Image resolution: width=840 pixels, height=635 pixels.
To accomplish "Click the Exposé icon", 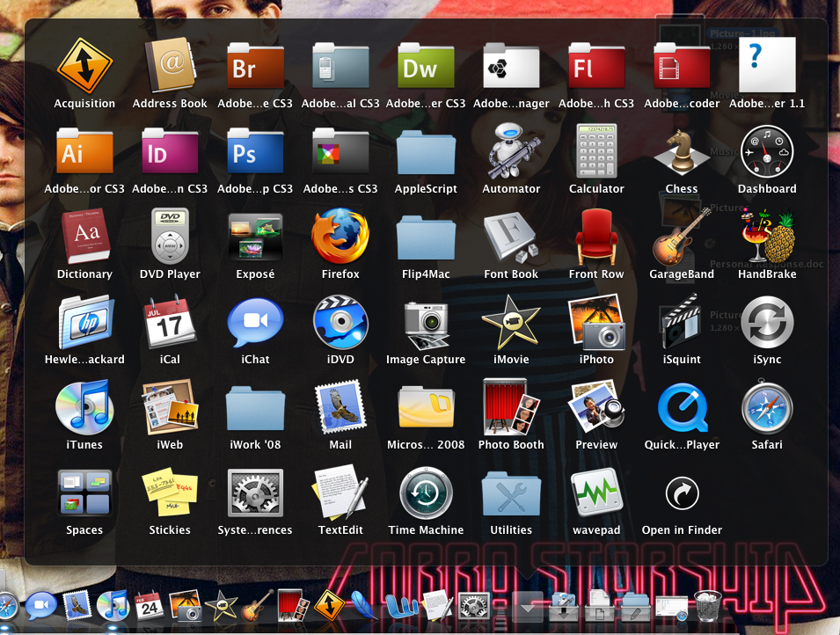I will point(255,237).
